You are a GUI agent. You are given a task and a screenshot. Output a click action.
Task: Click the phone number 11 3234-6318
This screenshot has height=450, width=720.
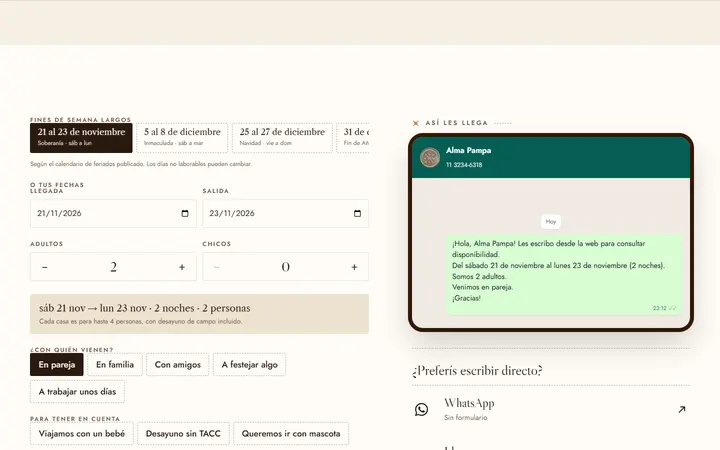[x=464, y=165]
